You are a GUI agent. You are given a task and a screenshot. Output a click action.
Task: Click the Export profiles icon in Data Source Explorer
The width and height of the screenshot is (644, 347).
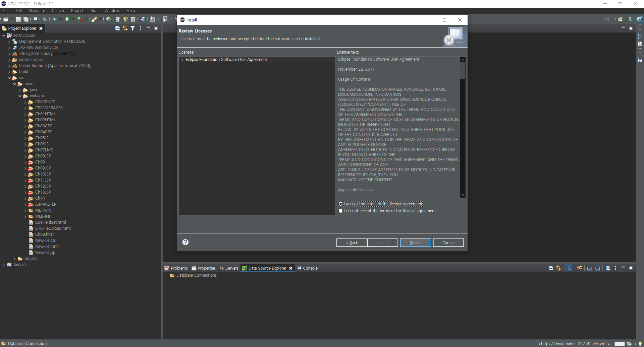point(597,268)
